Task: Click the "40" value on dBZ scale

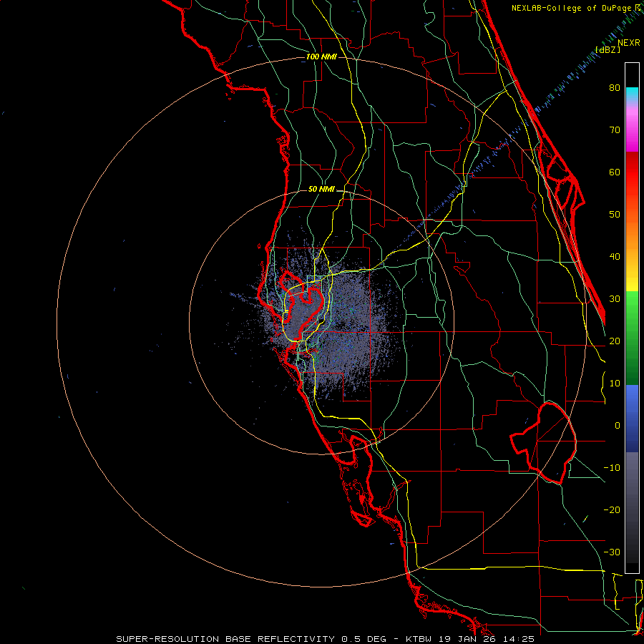Action: (615, 257)
